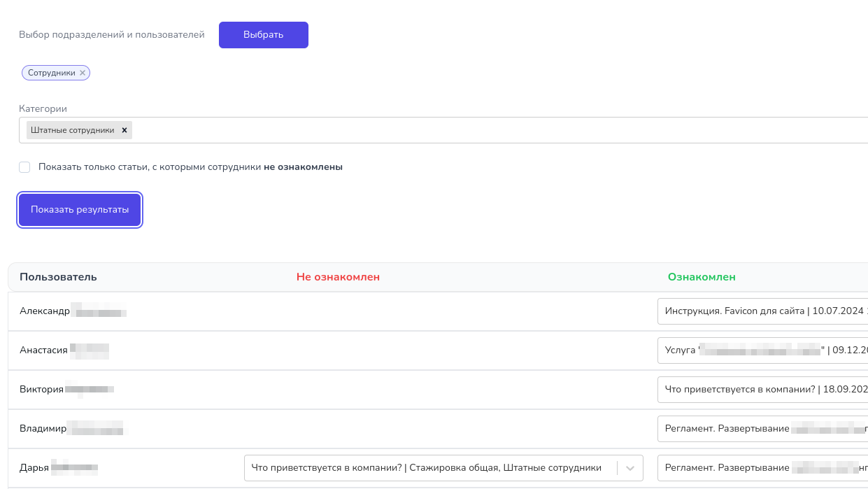The image size is (868, 489).
Task: Remove the "Сотрудники" tag with its x icon
Action: (83, 73)
